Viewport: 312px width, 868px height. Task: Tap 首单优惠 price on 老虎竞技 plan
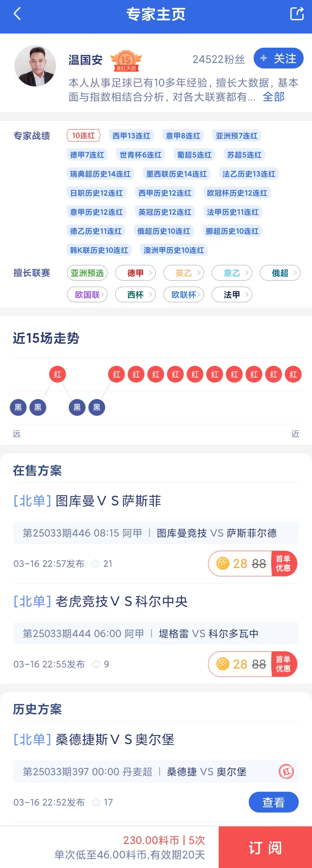253,664
